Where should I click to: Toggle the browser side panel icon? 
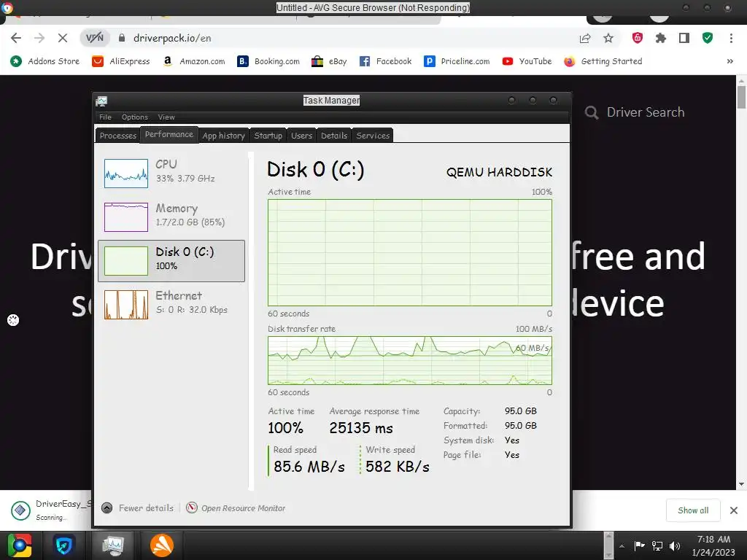click(684, 38)
